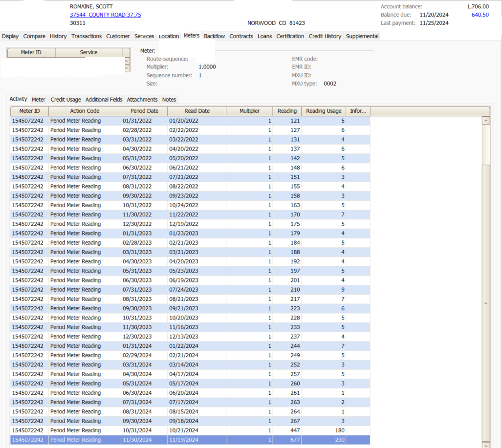Sort by the Read Date column header
Screen dimensions: 502x448
coord(197,111)
